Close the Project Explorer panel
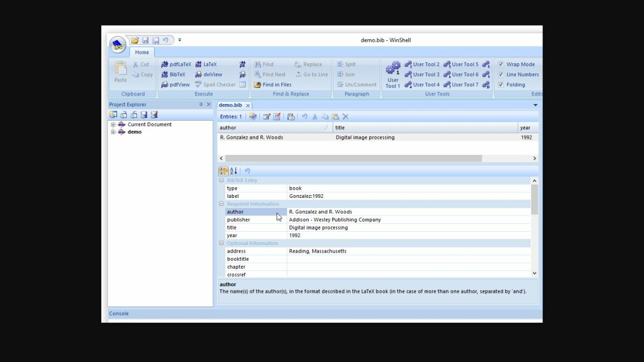This screenshot has height=362, width=644. point(209,105)
